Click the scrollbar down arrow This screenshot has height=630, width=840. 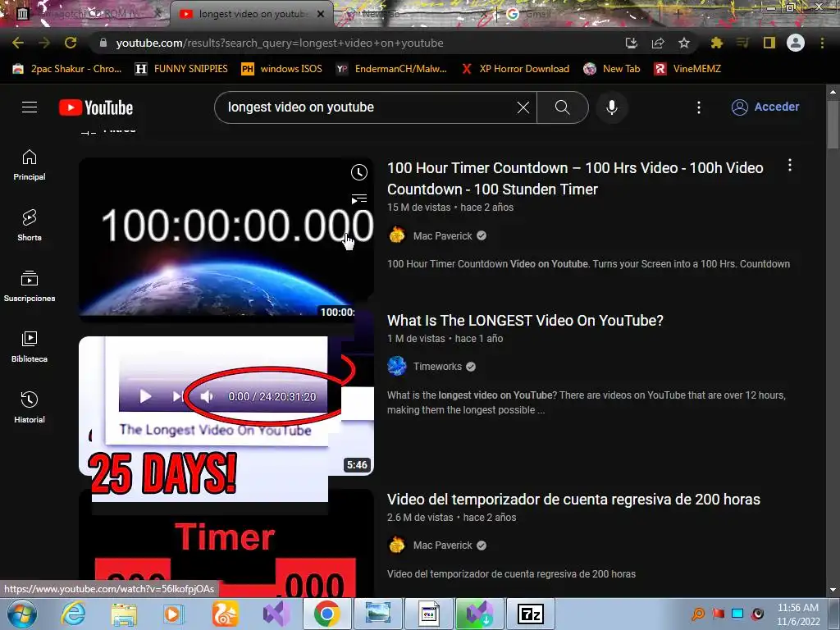833,590
